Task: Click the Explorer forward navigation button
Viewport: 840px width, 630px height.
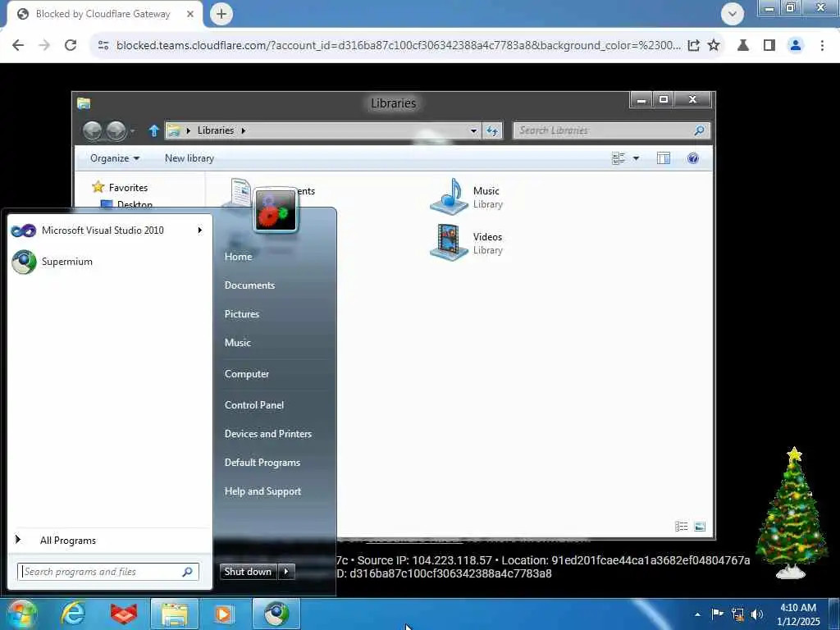Action: coord(116,130)
